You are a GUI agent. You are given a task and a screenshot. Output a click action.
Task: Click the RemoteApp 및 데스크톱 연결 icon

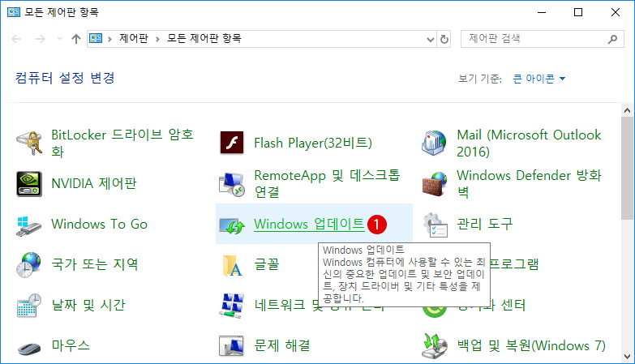coord(232,184)
